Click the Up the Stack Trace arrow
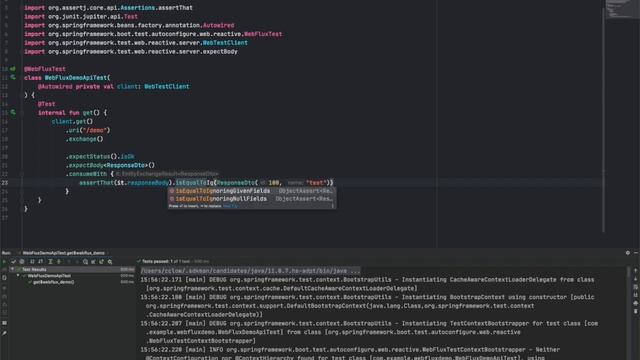The height and width of the screenshot is (360, 640). click(636, 270)
